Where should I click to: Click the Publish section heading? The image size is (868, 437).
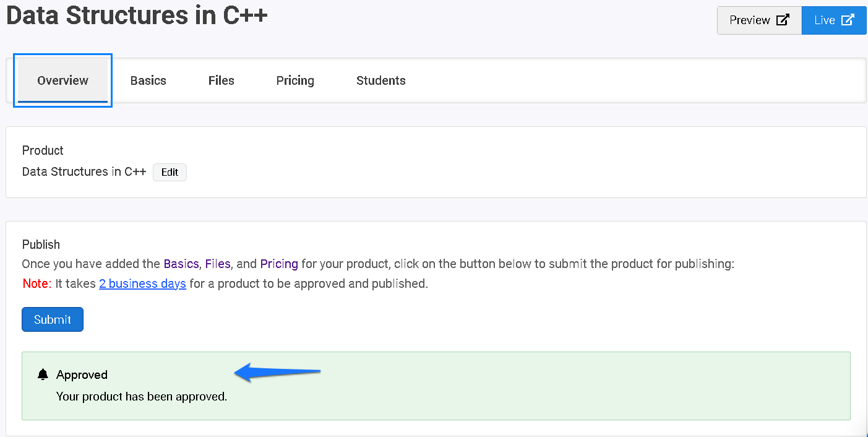click(x=41, y=244)
